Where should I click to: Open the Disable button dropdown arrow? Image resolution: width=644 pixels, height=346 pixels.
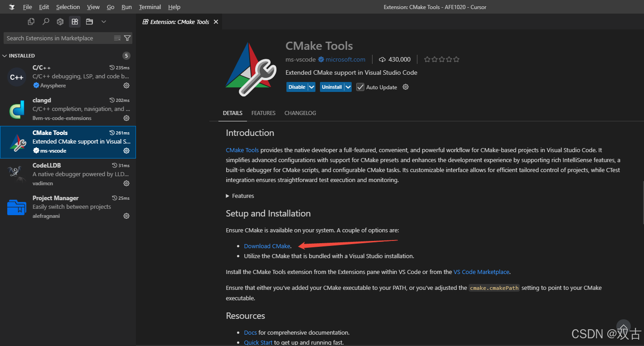[311, 86]
